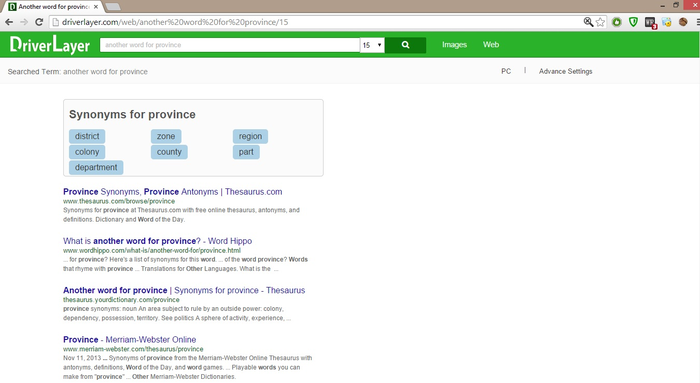
Task: Close the 'Another word for province' tab
Action: coord(96,7)
